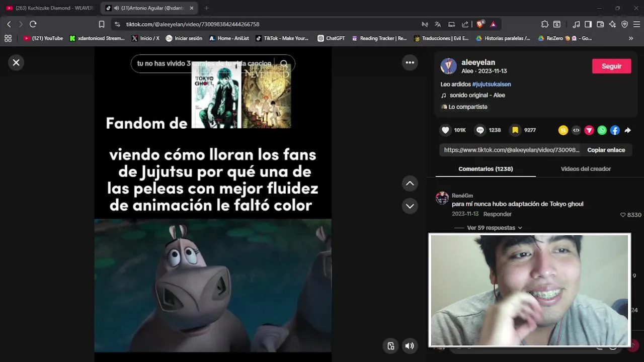
Task: Click the share page icon in address bar
Action: click(465, 24)
